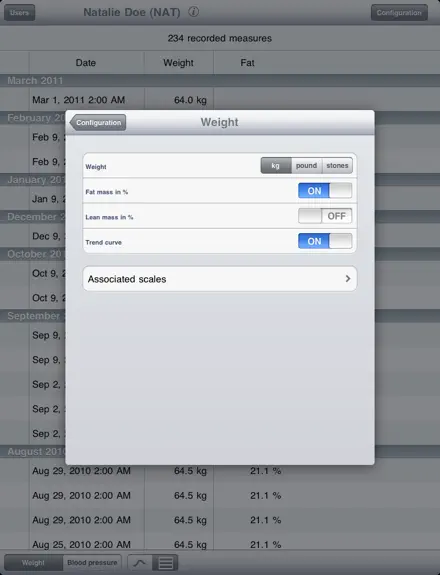Switch to trend curve graph view icon

140,563
